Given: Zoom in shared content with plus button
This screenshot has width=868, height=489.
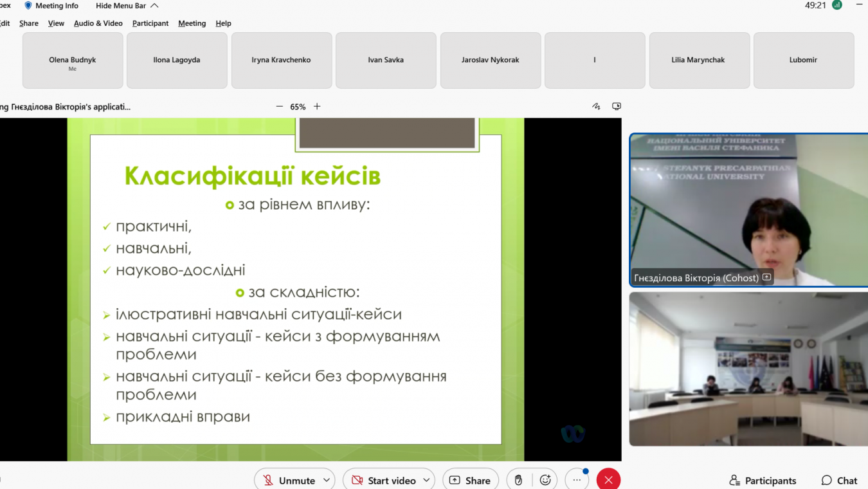Looking at the screenshot, I should [x=317, y=107].
